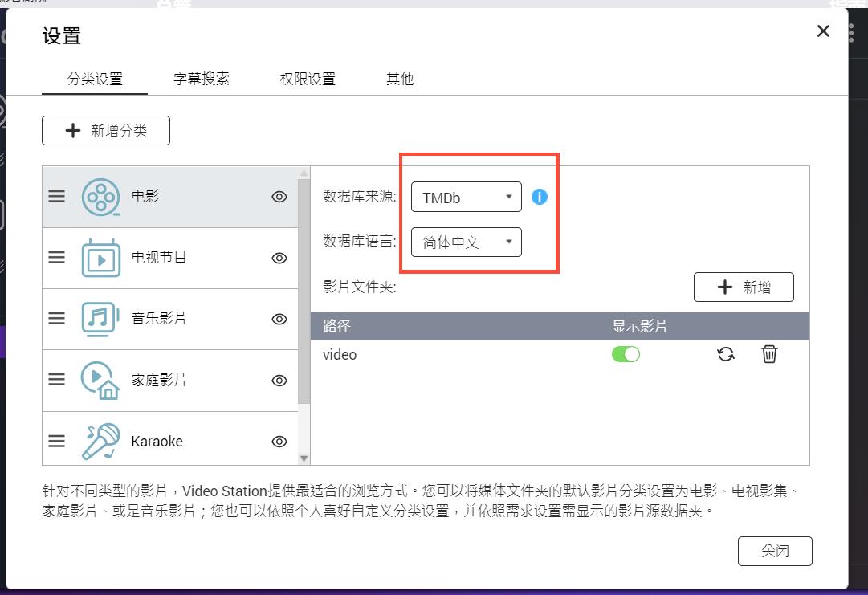This screenshot has height=595, width=868.
Task: Select the Karaoke microphone icon
Action: [x=99, y=440]
